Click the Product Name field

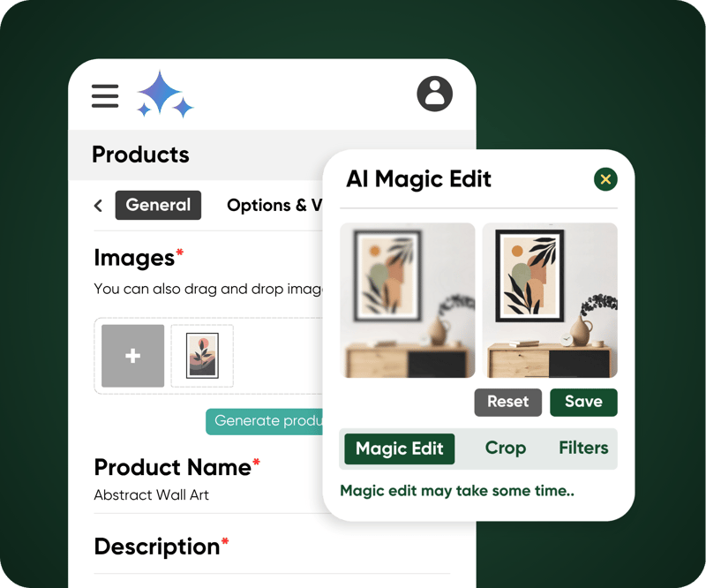click(x=272, y=495)
